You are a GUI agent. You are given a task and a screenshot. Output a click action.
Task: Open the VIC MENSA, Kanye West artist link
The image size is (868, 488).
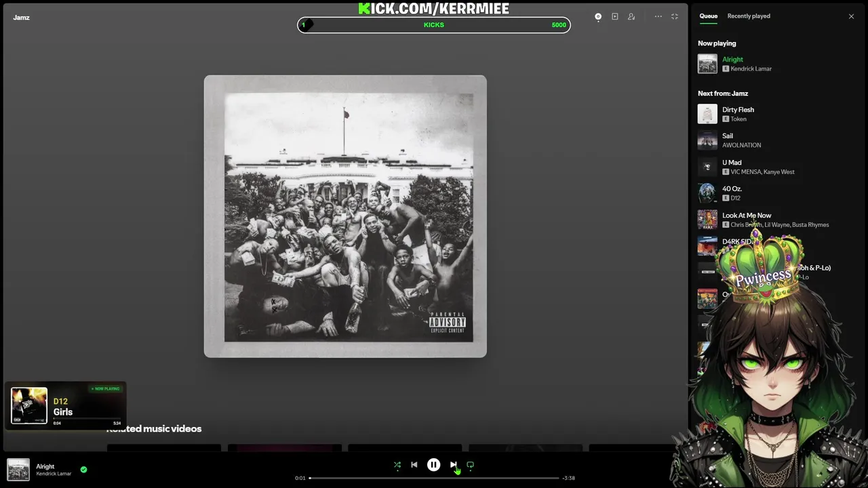[762, 172]
